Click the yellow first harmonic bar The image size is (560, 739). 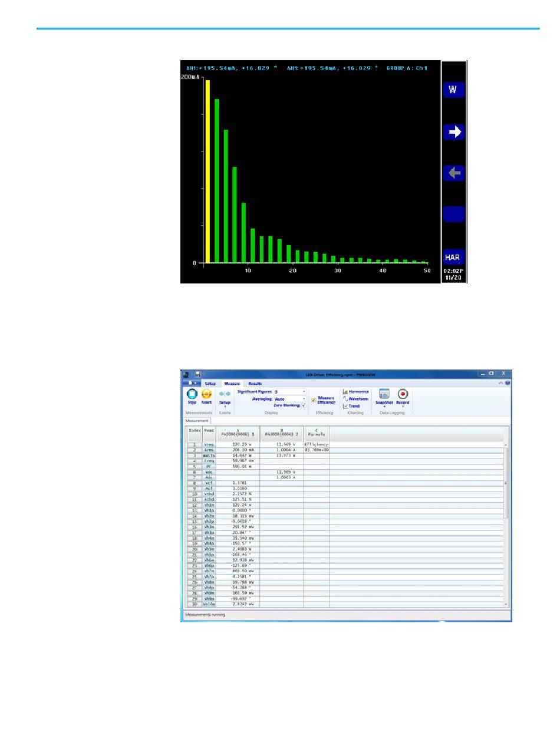pos(207,171)
